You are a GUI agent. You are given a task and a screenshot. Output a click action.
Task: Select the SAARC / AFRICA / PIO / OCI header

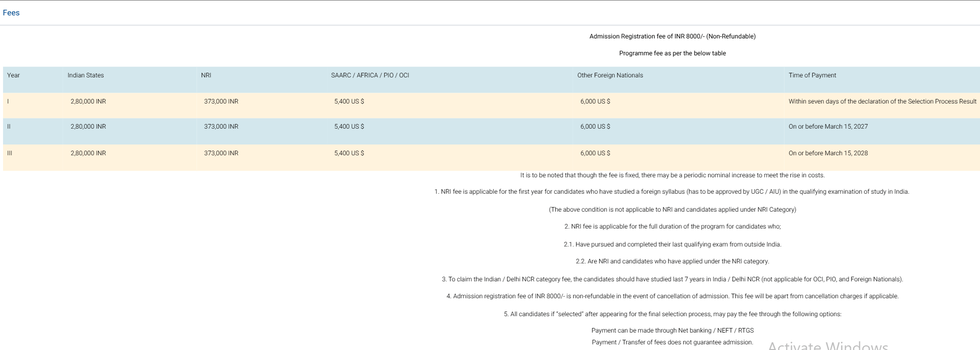pyautogui.click(x=370, y=75)
